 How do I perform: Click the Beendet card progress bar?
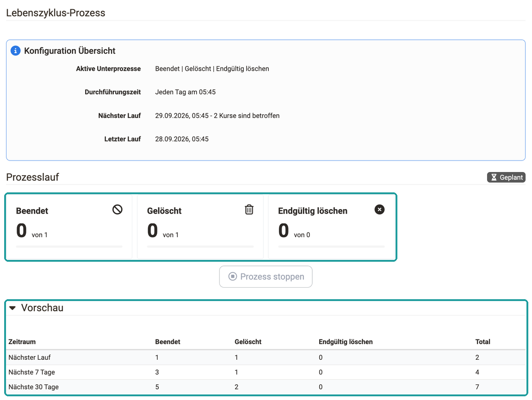click(69, 246)
